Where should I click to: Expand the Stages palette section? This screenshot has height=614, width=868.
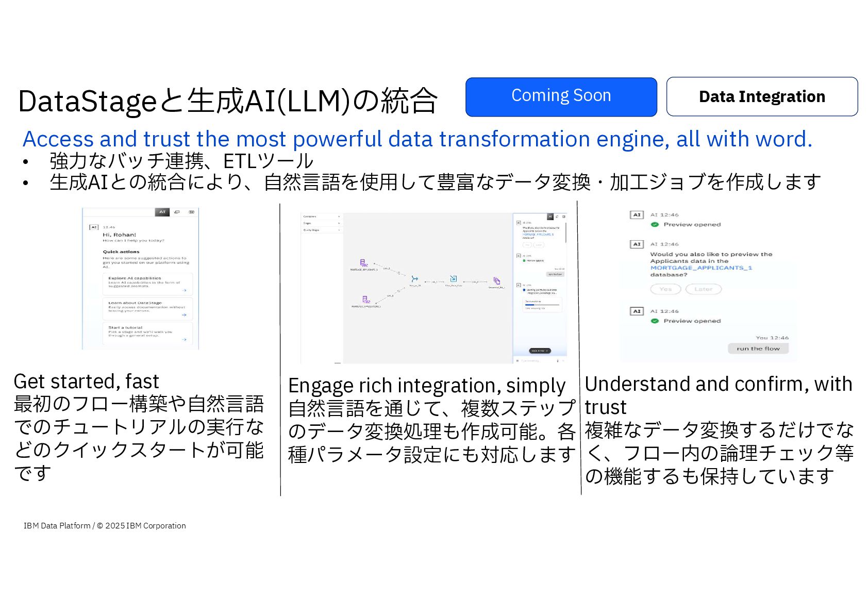pyautogui.click(x=322, y=223)
